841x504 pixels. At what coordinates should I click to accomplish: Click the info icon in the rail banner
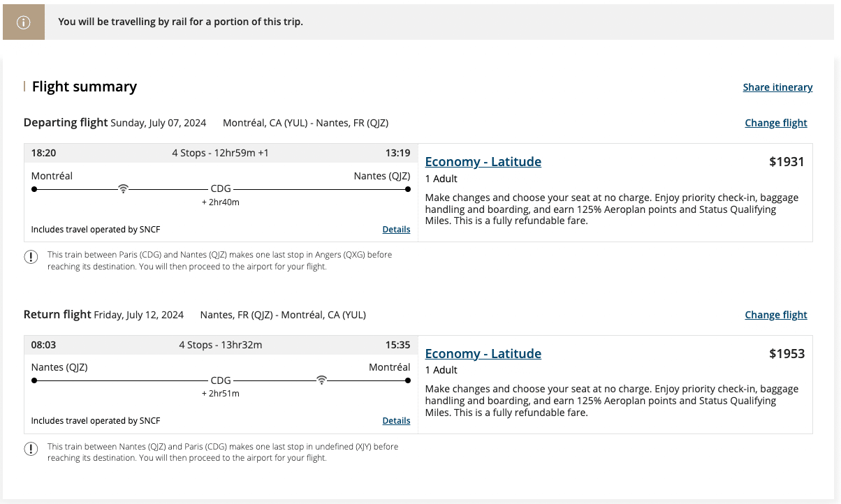(24, 22)
